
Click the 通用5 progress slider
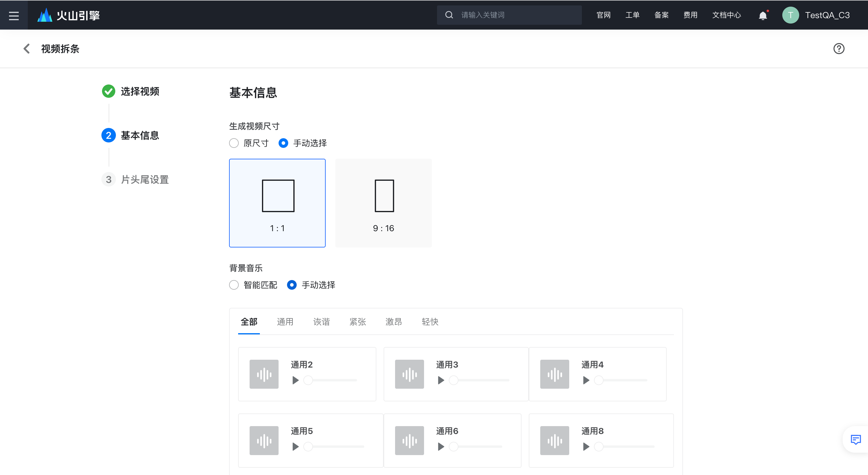pos(334,447)
